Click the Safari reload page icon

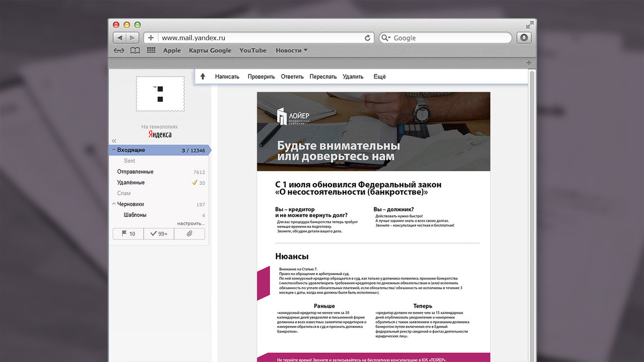367,38
